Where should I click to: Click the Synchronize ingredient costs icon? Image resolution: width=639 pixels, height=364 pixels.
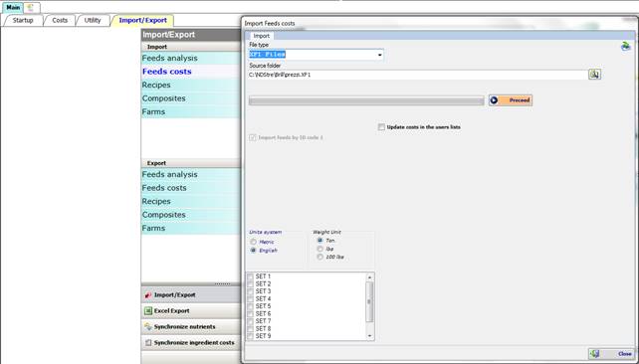[x=148, y=343]
